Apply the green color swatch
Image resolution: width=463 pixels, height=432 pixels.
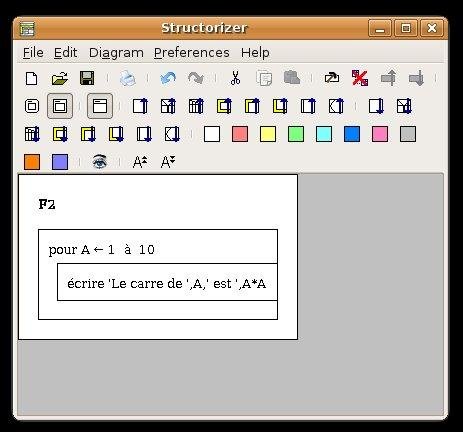click(x=296, y=134)
